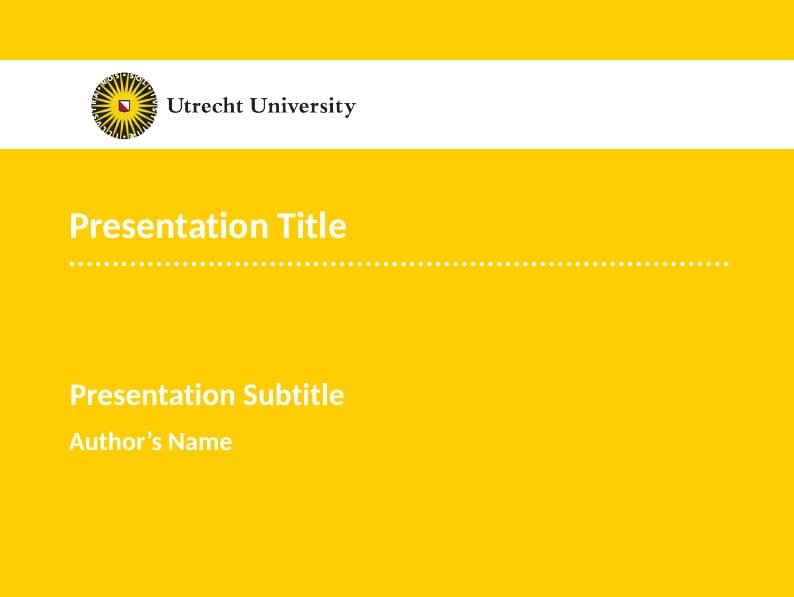Viewport: 794px width, 597px height.
Task: Select the Author's Name text
Action: coord(150,441)
